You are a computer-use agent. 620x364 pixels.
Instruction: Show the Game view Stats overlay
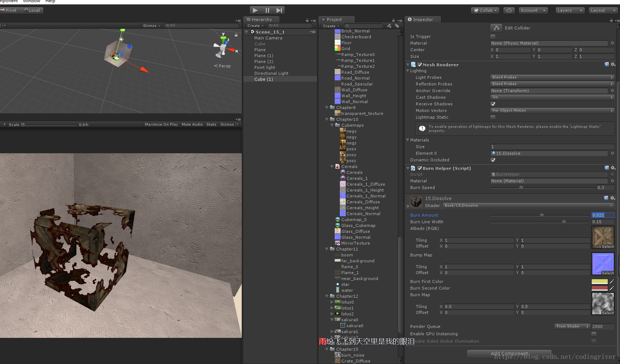[211, 125]
